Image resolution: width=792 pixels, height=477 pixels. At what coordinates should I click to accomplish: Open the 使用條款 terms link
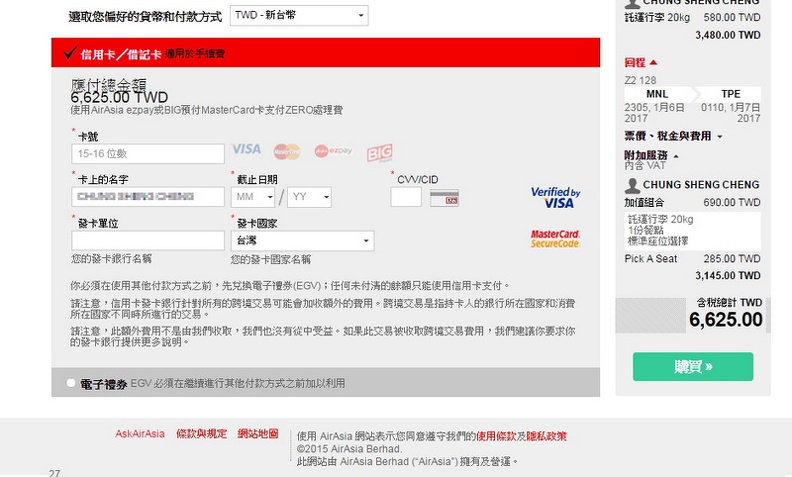click(x=496, y=436)
